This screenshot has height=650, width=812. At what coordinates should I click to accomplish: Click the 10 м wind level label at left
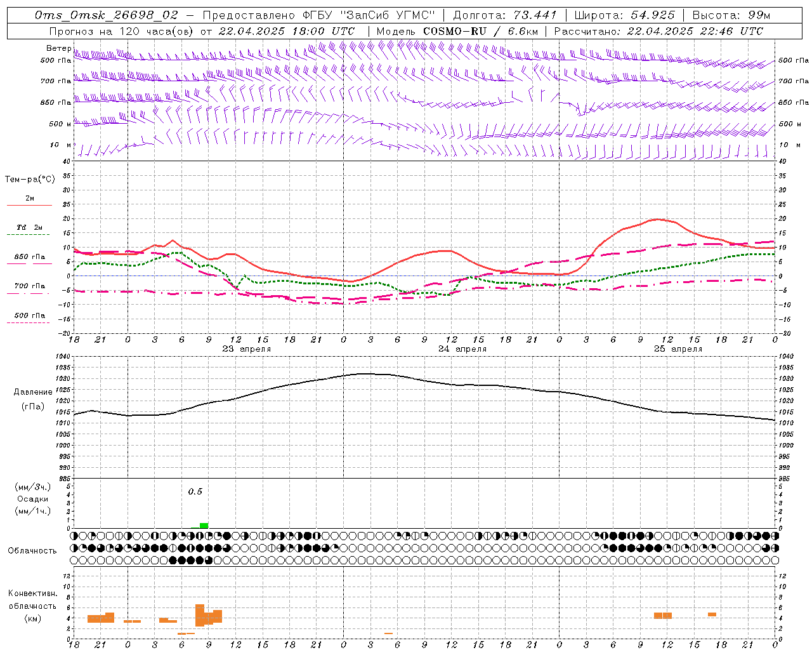[x=61, y=145]
